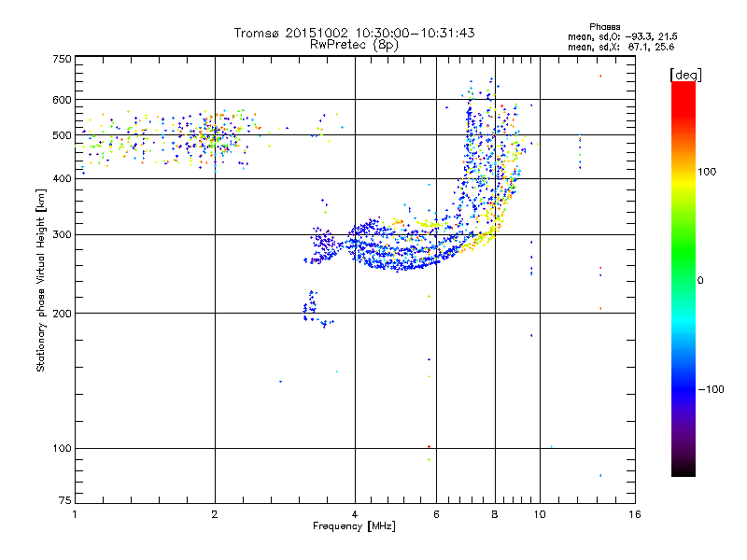The image size is (747, 560).
Task: Click the y-axis tick label '500'
Action: click(62, 135)
